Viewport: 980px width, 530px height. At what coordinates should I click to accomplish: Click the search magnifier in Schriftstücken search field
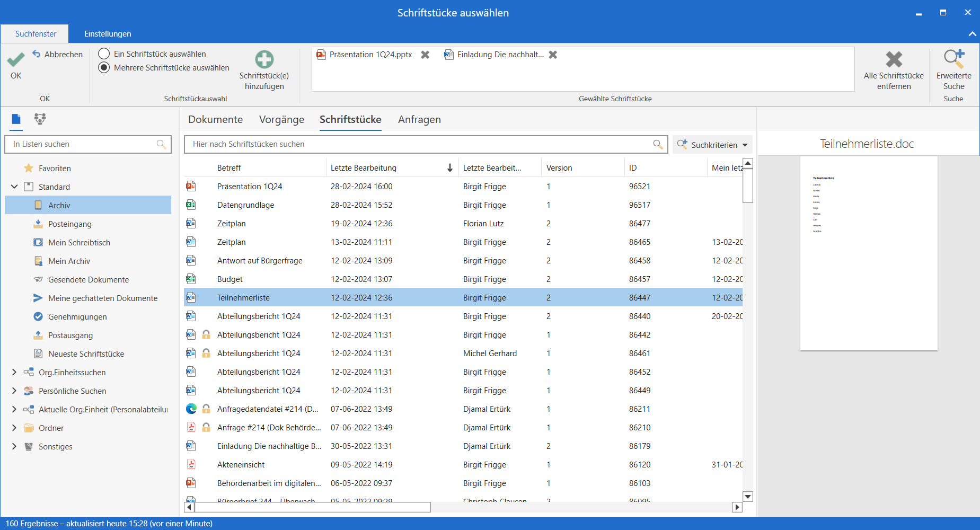click(658, 144)
